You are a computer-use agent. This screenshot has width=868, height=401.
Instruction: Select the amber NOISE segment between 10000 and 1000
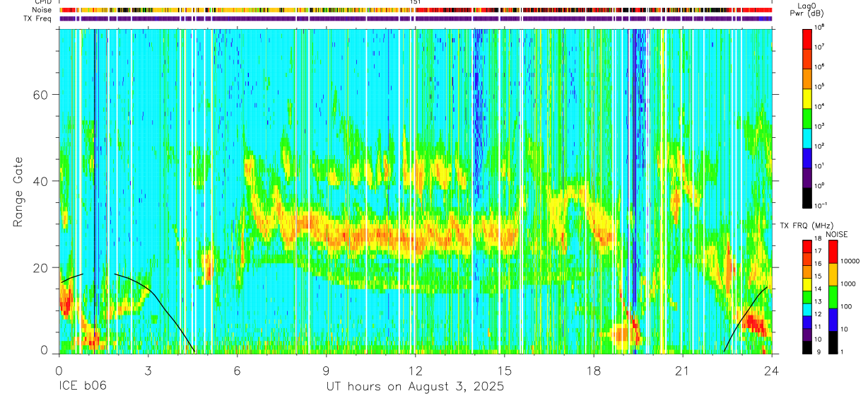point(832,275)
